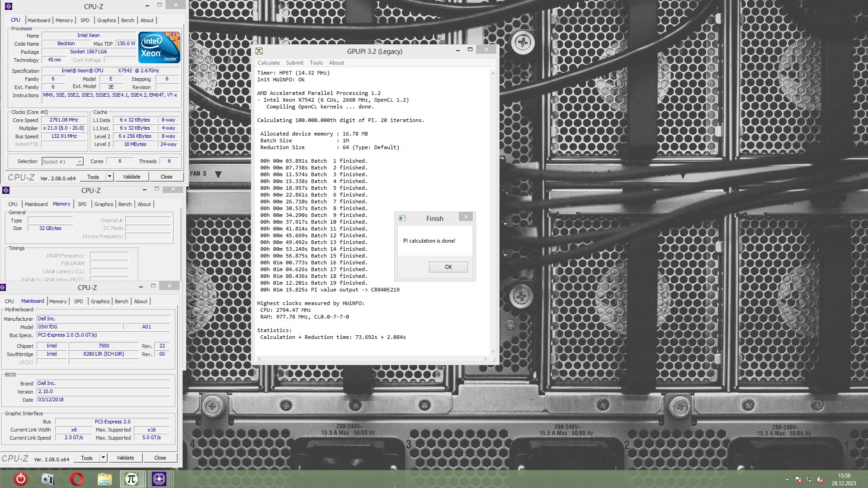Expand Tools dropdown arrow in bottom CPU-Z

[103, 458]
